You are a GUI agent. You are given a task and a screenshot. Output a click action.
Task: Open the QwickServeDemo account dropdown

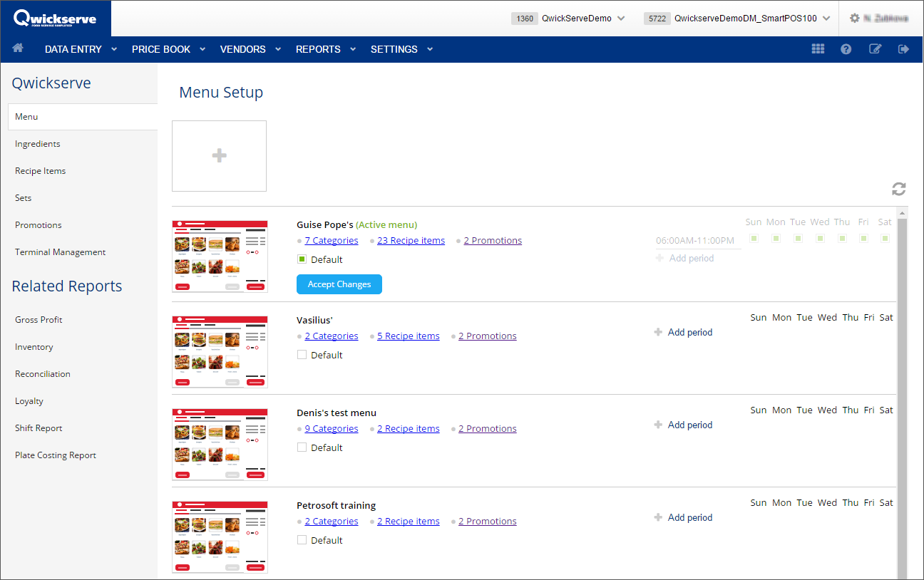point(568,19)
